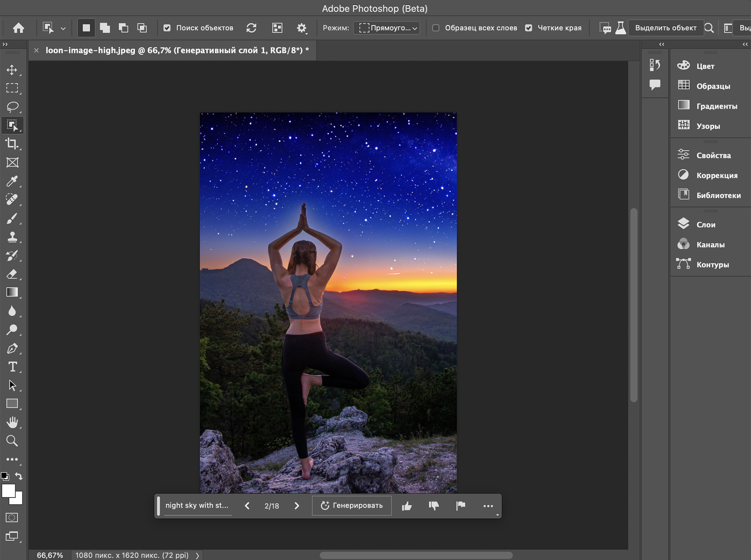Open the search magnifier in options bar
The height and width of the screenshot is (560, 751).
(709, 28)
